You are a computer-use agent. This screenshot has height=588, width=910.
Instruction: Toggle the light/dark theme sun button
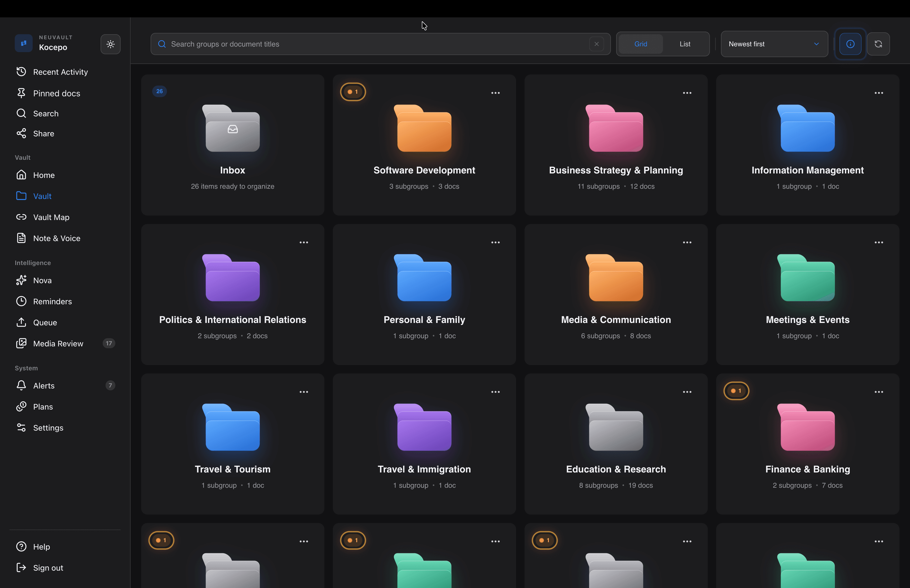point(110,44)
